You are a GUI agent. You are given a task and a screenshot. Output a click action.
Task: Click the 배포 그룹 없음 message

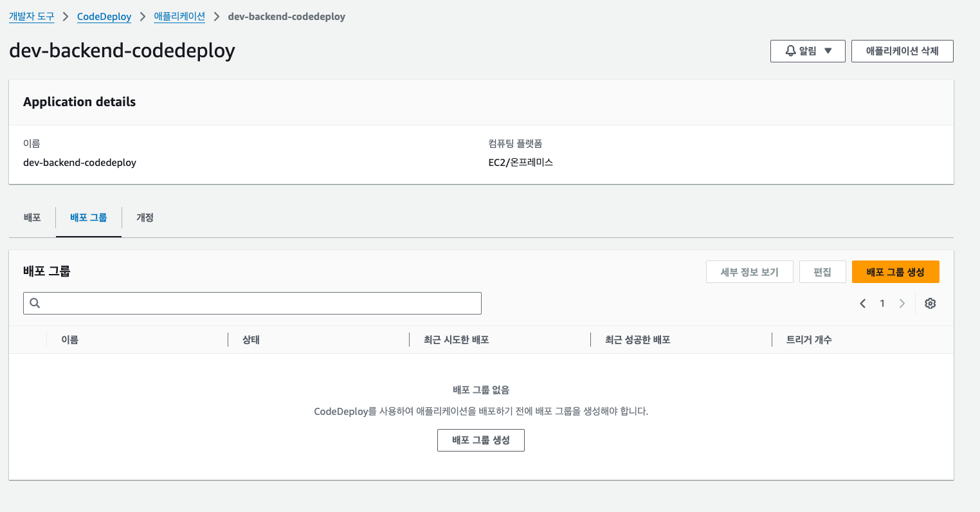pos(481,390)
